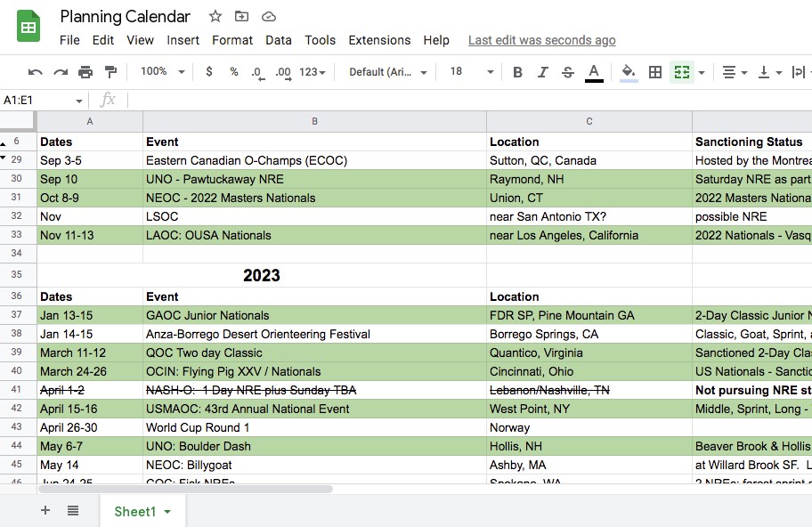The height and width of the screenshot is (527, 812).
Task: Apply strikethrough formatting
Action: pyautogui.click(x=568, y=72)
